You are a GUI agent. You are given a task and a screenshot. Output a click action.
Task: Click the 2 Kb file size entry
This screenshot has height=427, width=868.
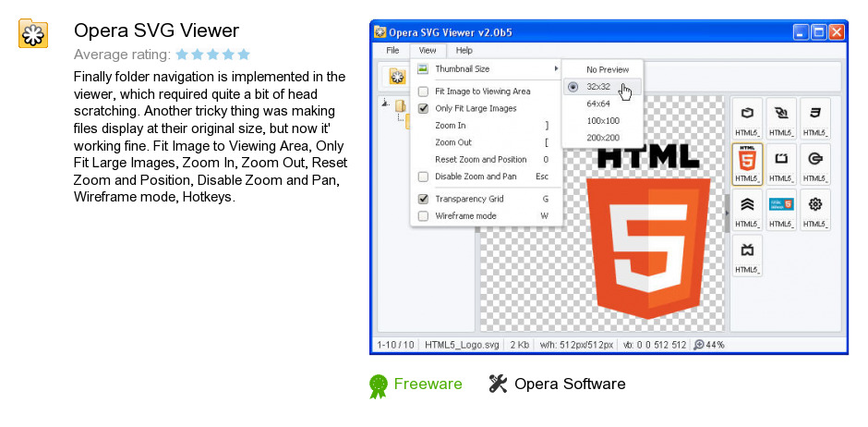click(x=519, y=345)
